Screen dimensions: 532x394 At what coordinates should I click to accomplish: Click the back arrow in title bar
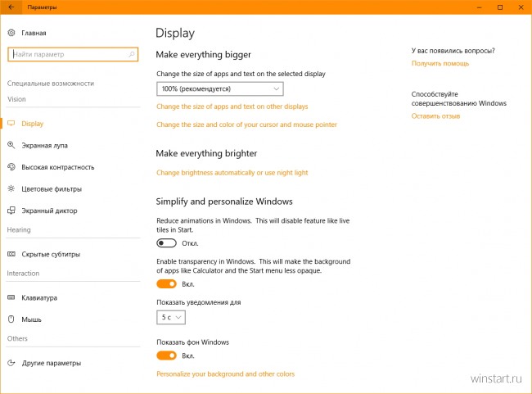tap(11, 7)
